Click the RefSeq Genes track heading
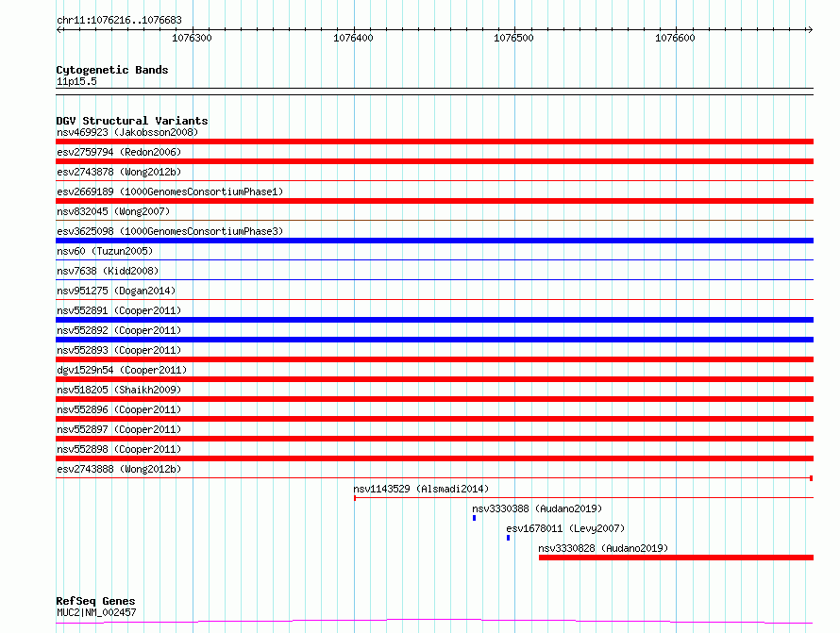 (x=95, y=601)
